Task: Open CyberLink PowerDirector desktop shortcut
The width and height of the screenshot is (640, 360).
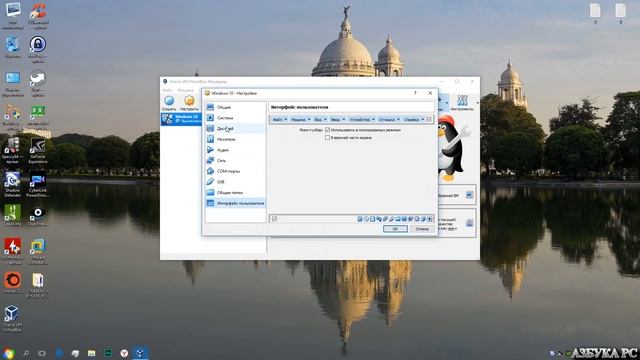Action: 38,185
